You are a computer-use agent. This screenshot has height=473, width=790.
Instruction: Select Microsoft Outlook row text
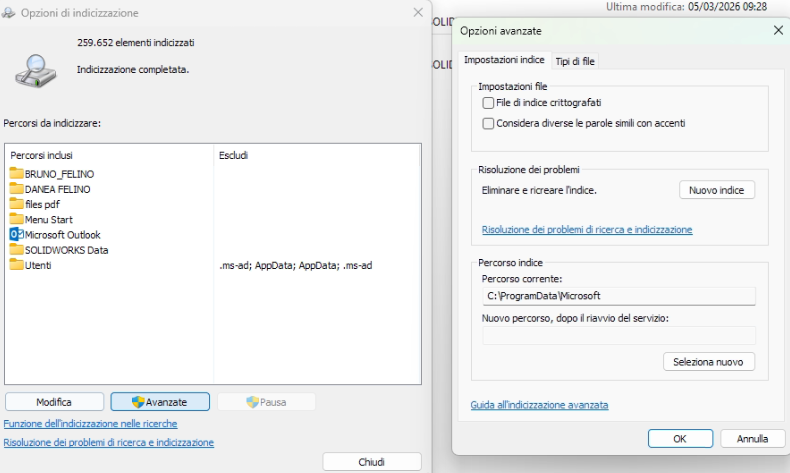tap(62, 235)
